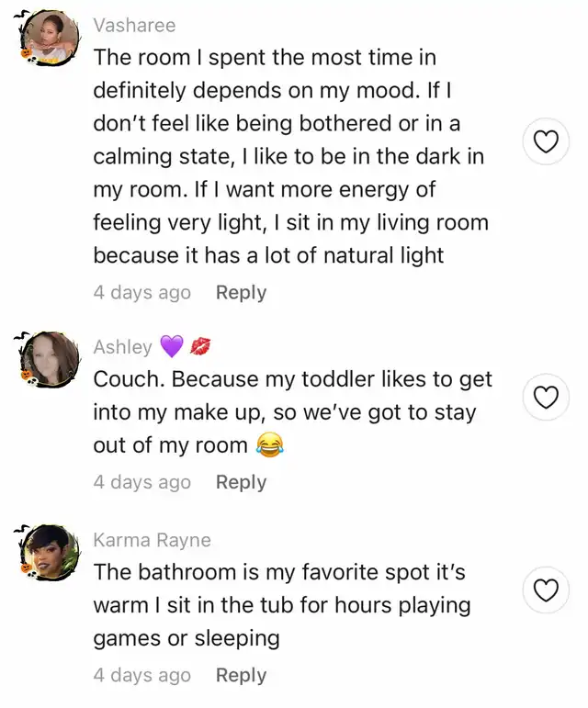Tap the purple heart emoji by Ashley's name
588x708 pixels.
click(x=172, y=347)
